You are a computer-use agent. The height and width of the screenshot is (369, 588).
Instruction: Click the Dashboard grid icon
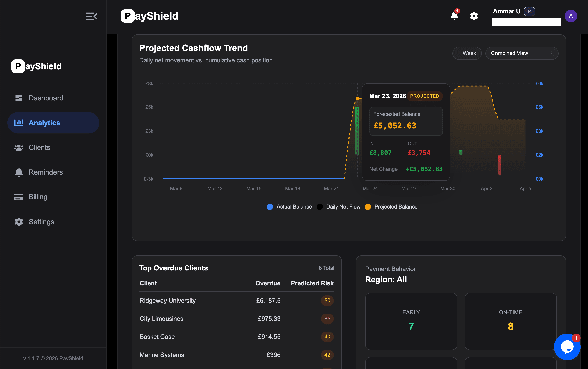point(19,98)
